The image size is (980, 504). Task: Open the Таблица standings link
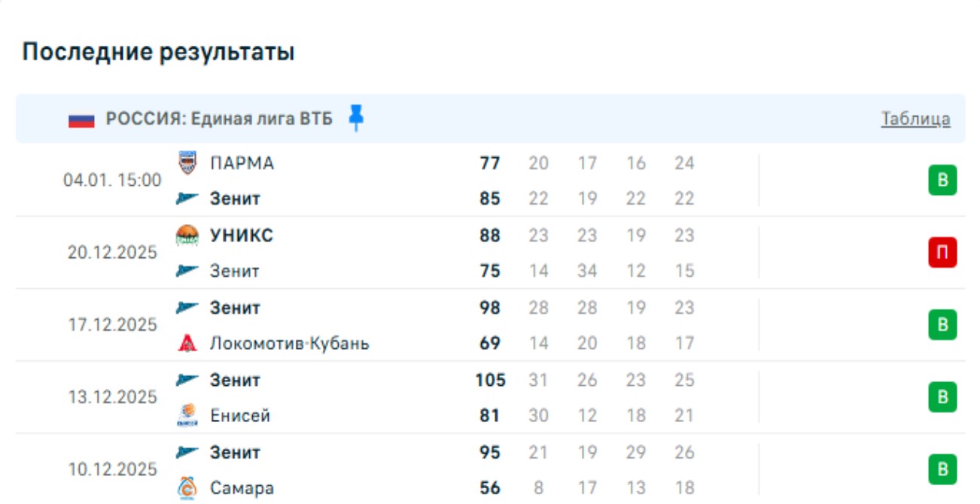(915, 119)
